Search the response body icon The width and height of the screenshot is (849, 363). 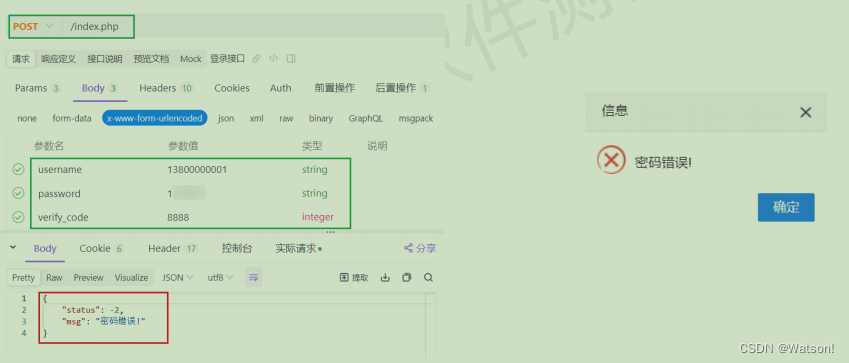pos(428,277)
